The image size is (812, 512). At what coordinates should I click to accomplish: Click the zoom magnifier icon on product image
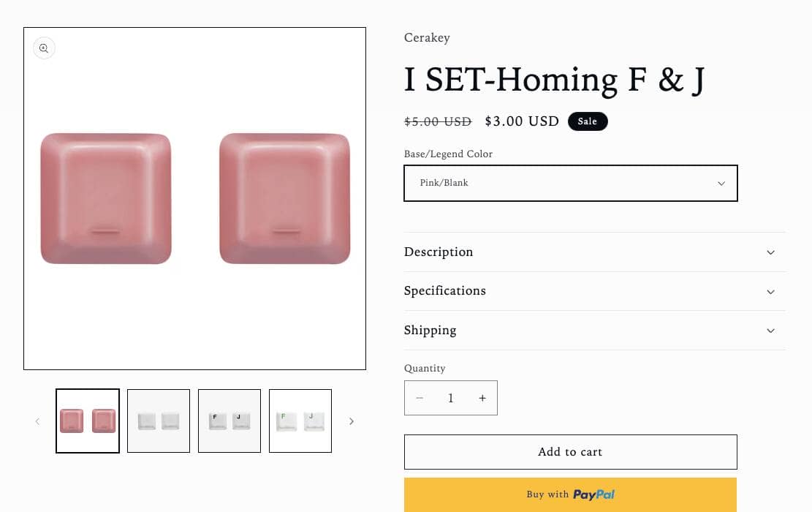point(44,48)
